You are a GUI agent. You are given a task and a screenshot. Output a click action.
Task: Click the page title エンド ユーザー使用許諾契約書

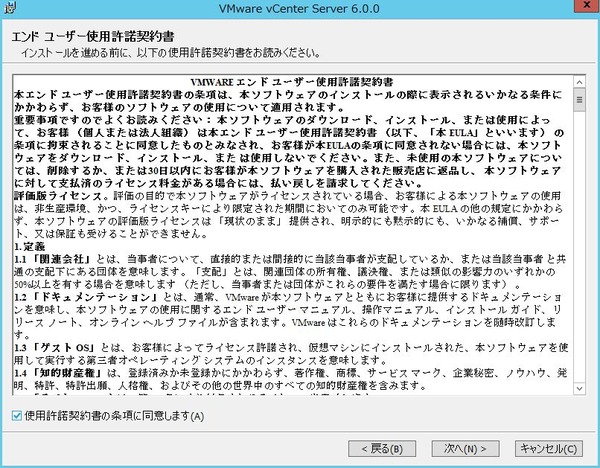click(93, 37)
